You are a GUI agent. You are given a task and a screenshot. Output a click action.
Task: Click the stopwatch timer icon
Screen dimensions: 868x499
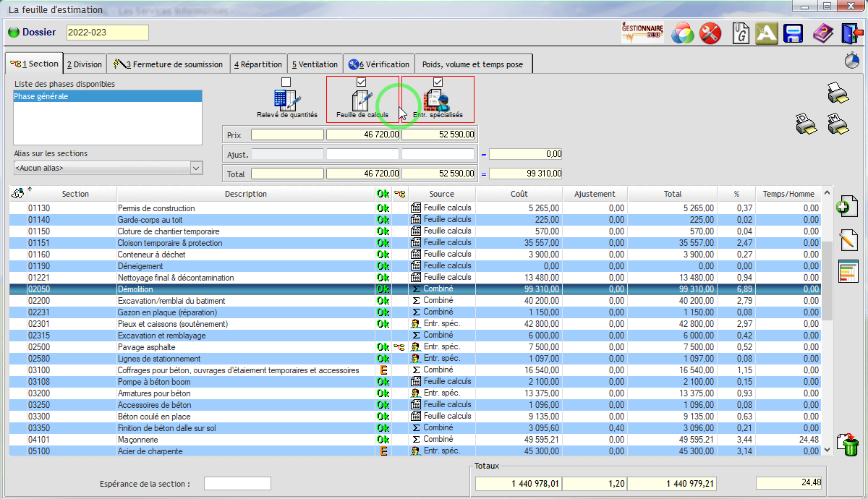(851, 61)
